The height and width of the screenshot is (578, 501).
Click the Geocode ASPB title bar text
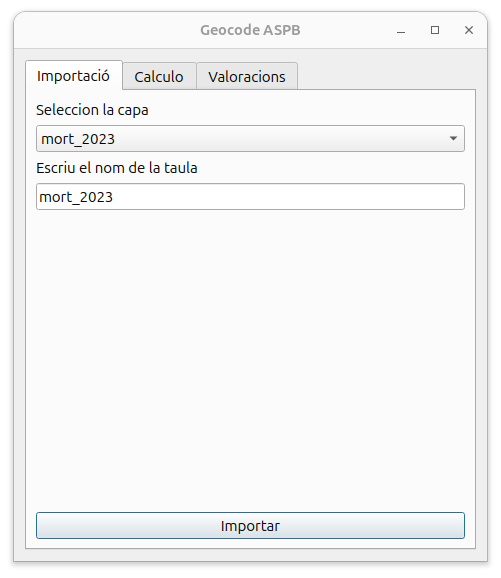[250, 30]
